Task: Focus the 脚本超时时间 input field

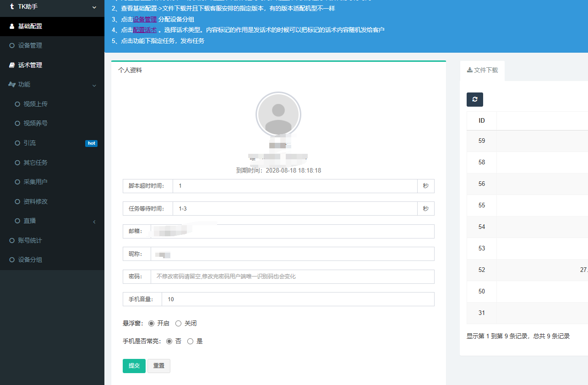Action: click(x=295, y=186)
